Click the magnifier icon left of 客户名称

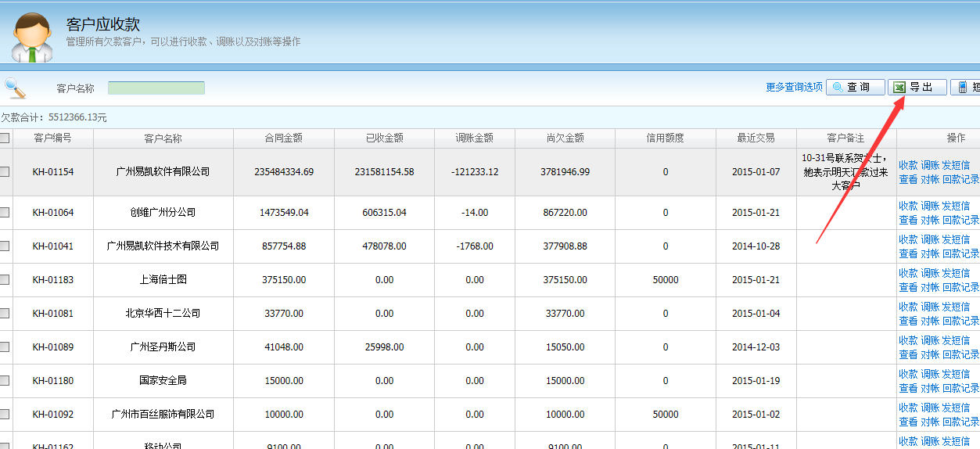click(x=15, y=88)
